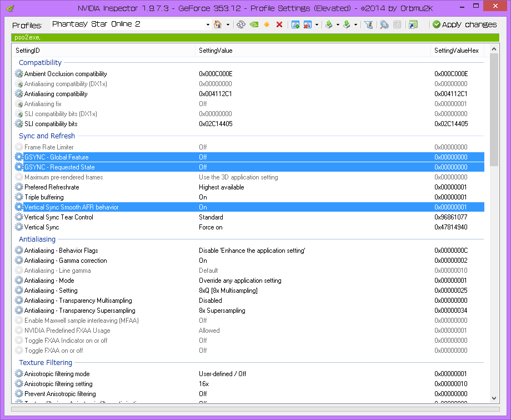Select the GSYNC - Requested State row
The height and width of the screenshot is (420, 511).
pos(249,167)
